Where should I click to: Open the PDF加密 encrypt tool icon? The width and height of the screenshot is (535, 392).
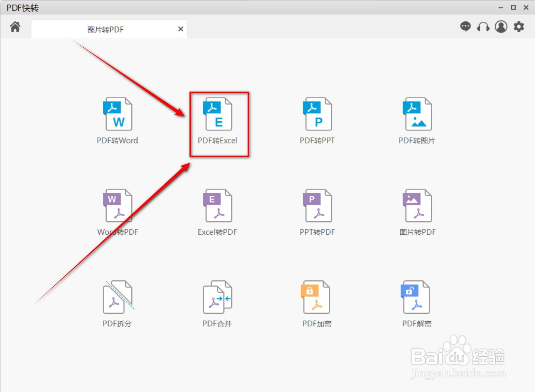[x=315, y=297]
